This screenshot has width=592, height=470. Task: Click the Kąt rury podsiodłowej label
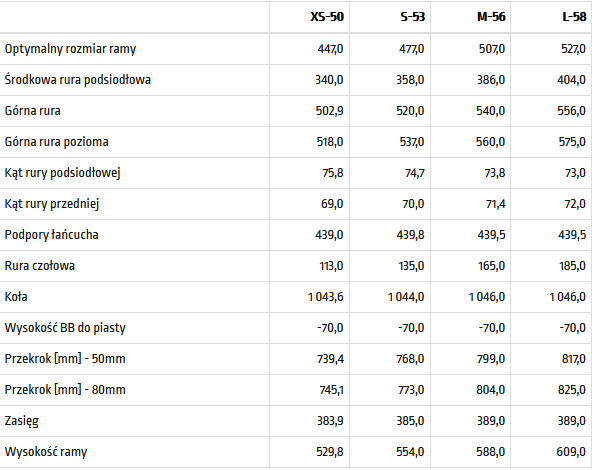click(x=63, y=173)
